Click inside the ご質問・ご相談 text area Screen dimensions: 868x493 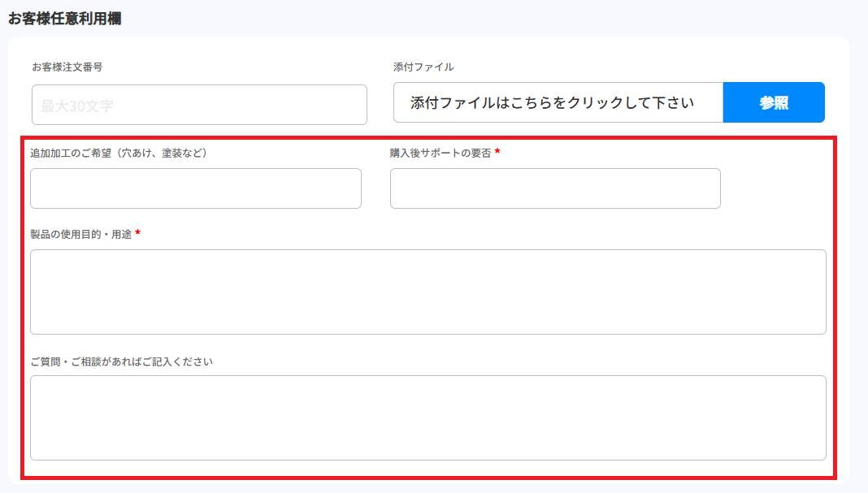point(427,417)
